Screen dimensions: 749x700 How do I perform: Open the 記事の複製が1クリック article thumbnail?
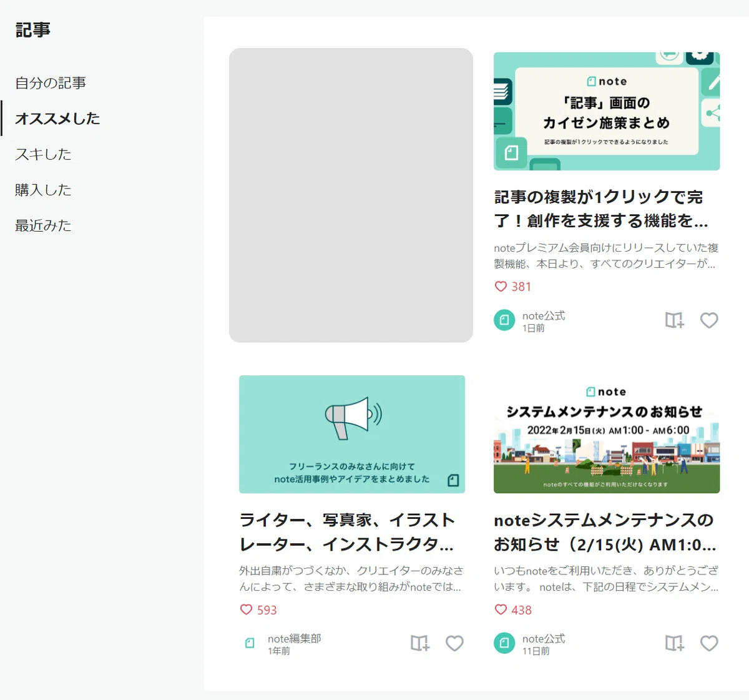(607, 111)
